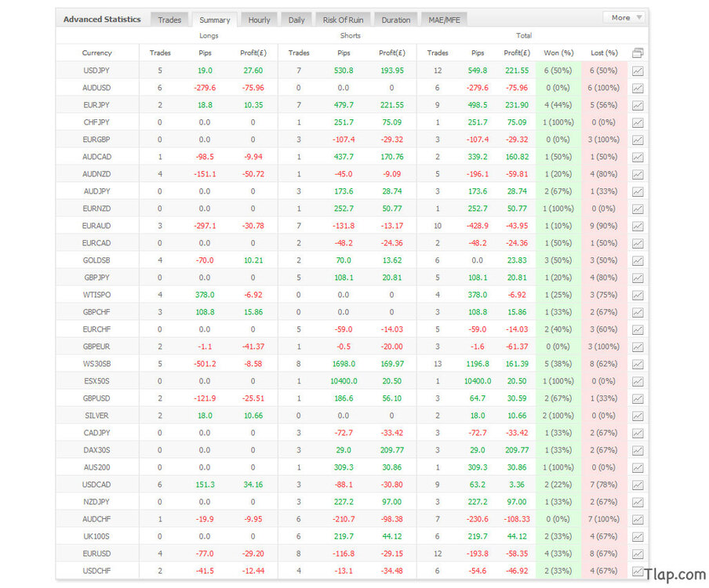Click the 231.90 total profit value
Image resolution: width=709 pixels, height=588 pixels.
(x=517, y=105)
